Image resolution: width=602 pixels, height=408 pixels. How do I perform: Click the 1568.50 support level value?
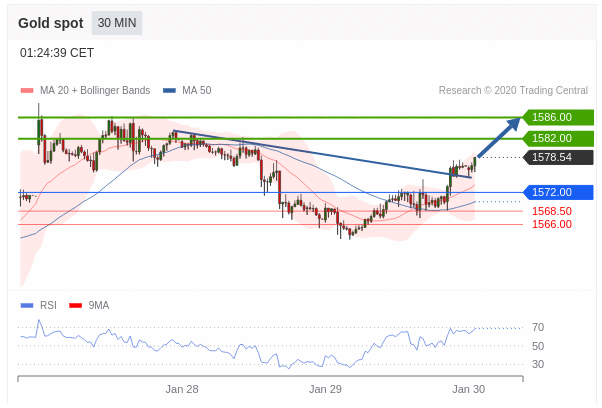click(x=552, y=211)
